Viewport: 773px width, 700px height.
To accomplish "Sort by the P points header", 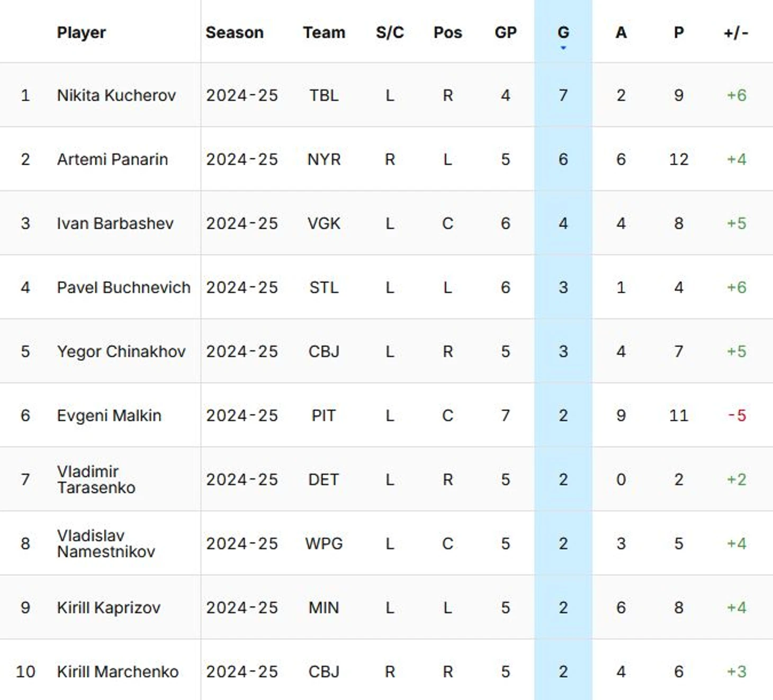I will tap(678, 32).
